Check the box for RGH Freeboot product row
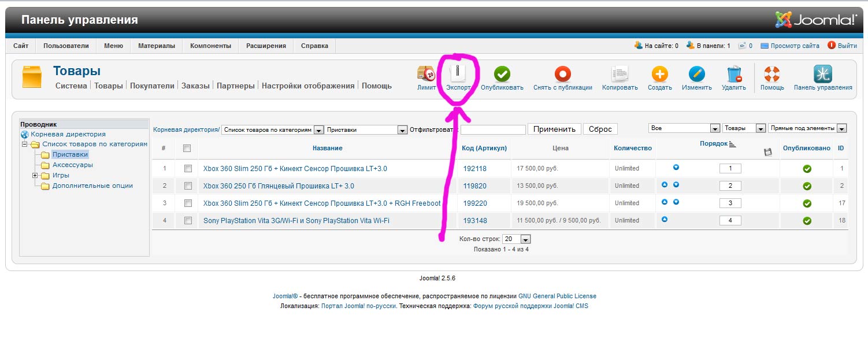This screenshot has width=868, height=352. [187, 203]
